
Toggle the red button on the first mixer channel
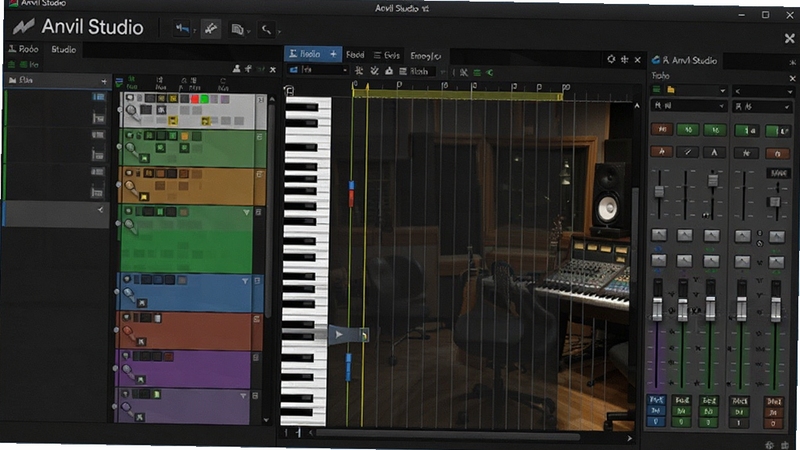662,129
